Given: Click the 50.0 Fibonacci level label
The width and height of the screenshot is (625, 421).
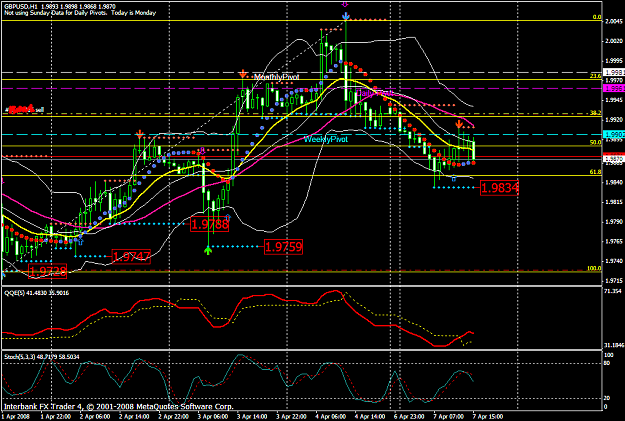Looking at the screenshot, I should tap(596, 142).
